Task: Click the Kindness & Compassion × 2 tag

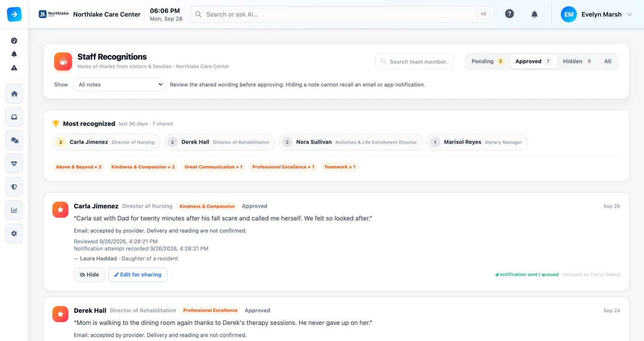Action: 143,167
